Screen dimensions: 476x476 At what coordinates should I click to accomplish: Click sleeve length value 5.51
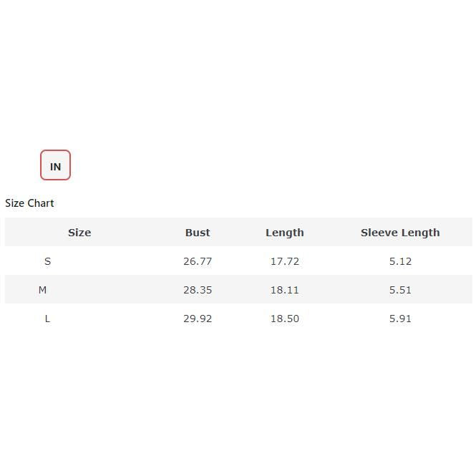400,290
